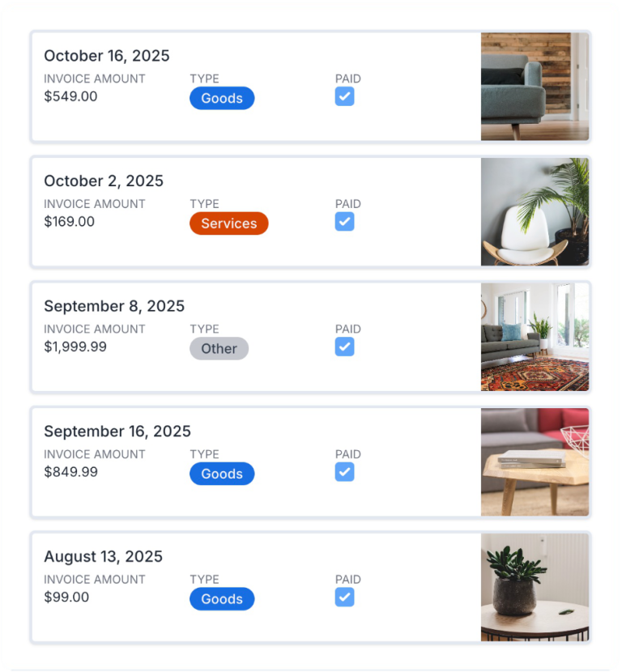Click the September 16, 2025 date heading
622x672 pixels.
tap(118, 432)
